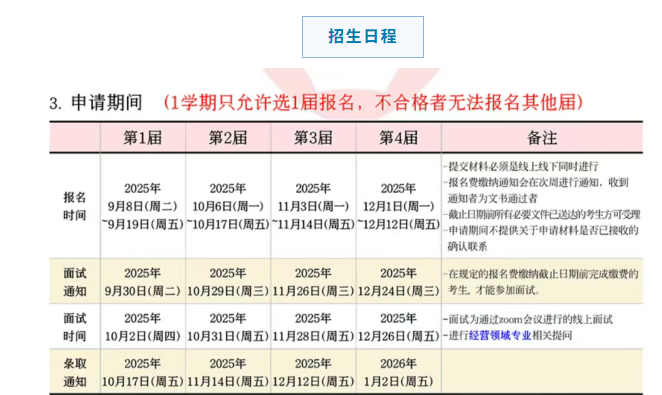The height and width of the screenshot is (395, 662).
Task: Select the 第4届 column header
Action: click(399, 138)
